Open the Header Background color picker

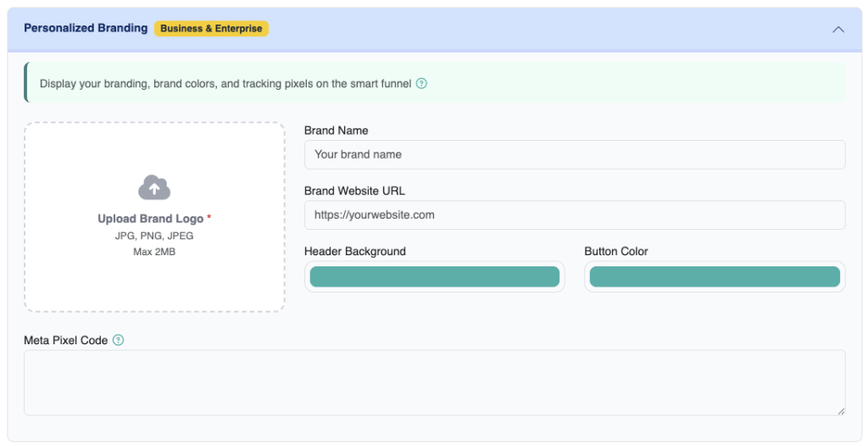coord(434,277)
